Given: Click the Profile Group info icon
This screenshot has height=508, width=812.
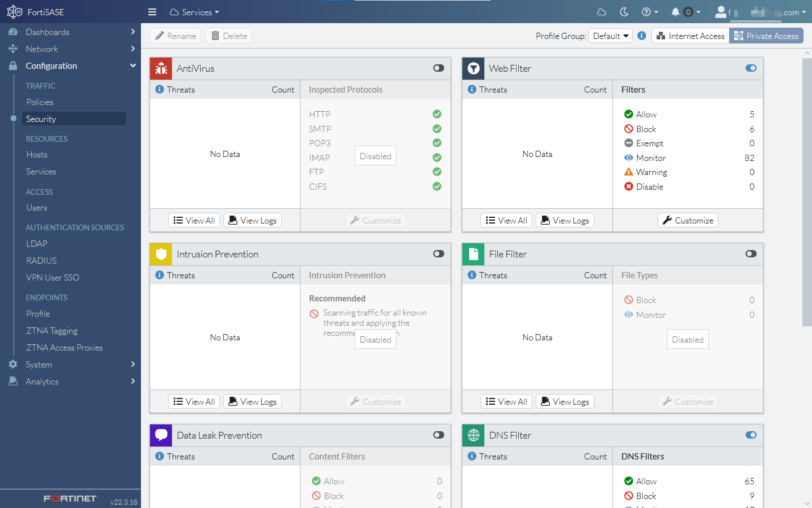Looking at the screenshot, I should 642,36.
